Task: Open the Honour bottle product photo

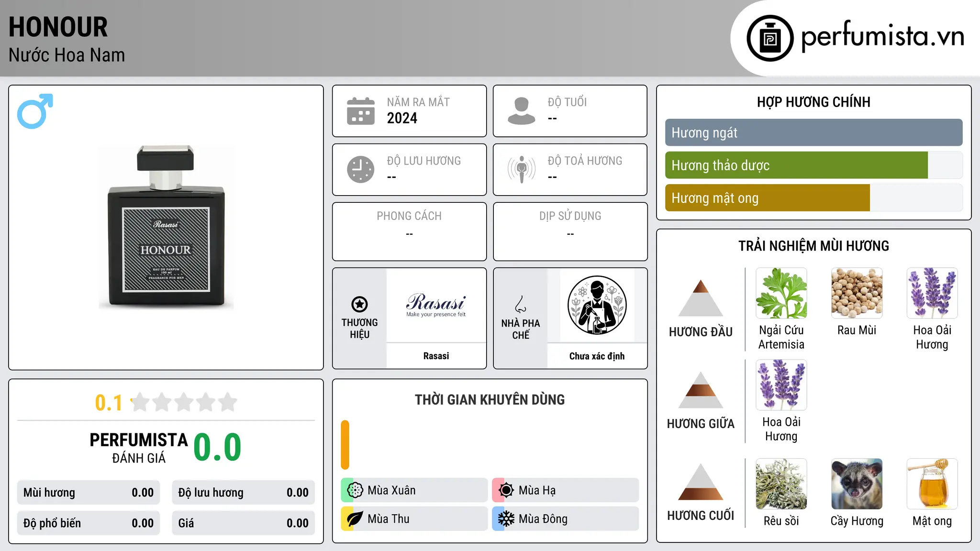Action: point(166,227)
